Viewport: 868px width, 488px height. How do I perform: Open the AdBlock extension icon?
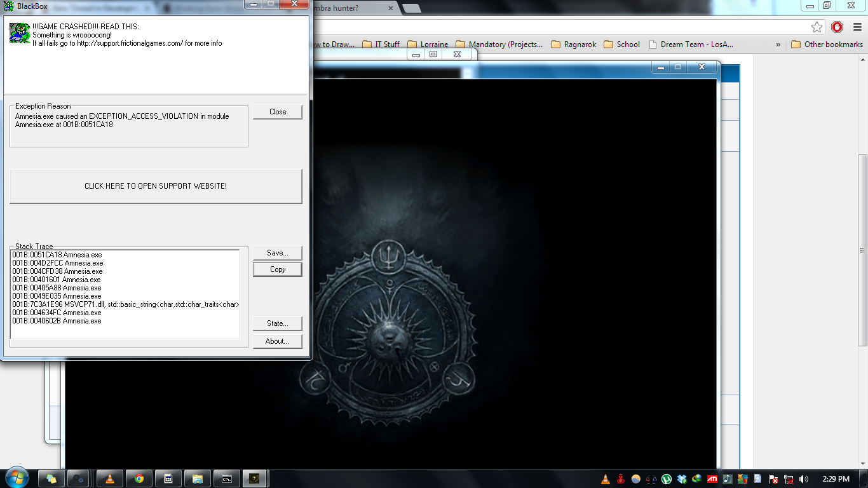(837, 27)
